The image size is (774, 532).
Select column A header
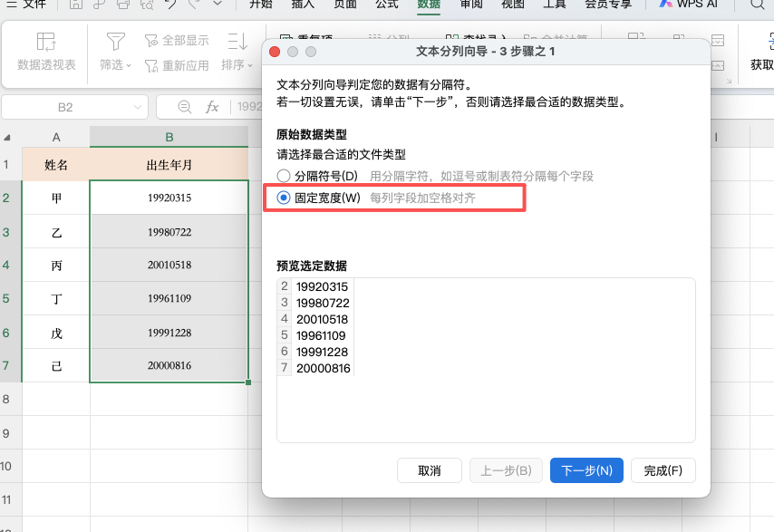56,137
